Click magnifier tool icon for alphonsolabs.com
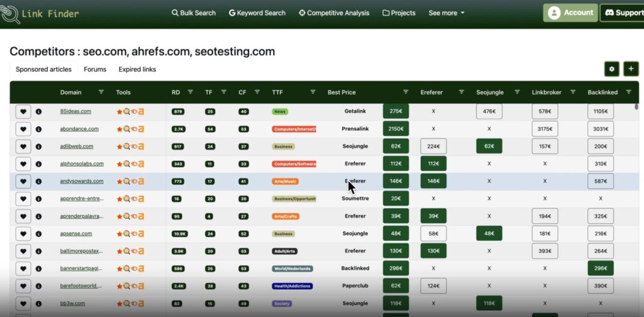Viewport: 644px width, 317px height. (x=126, y=164)
